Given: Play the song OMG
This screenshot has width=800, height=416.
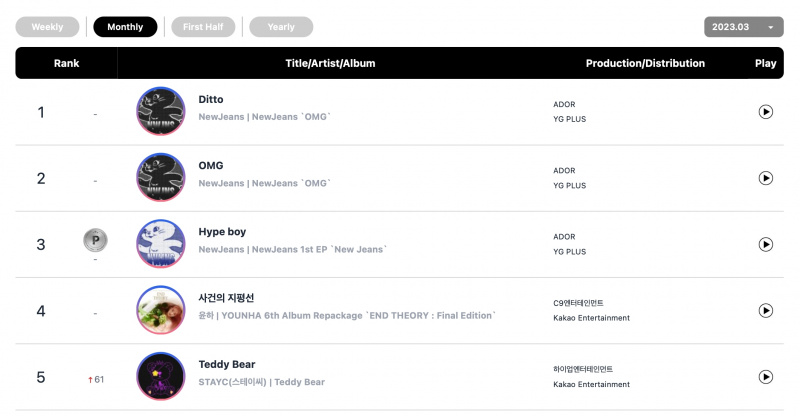Looking at the screenshot, I should point(765,178).
